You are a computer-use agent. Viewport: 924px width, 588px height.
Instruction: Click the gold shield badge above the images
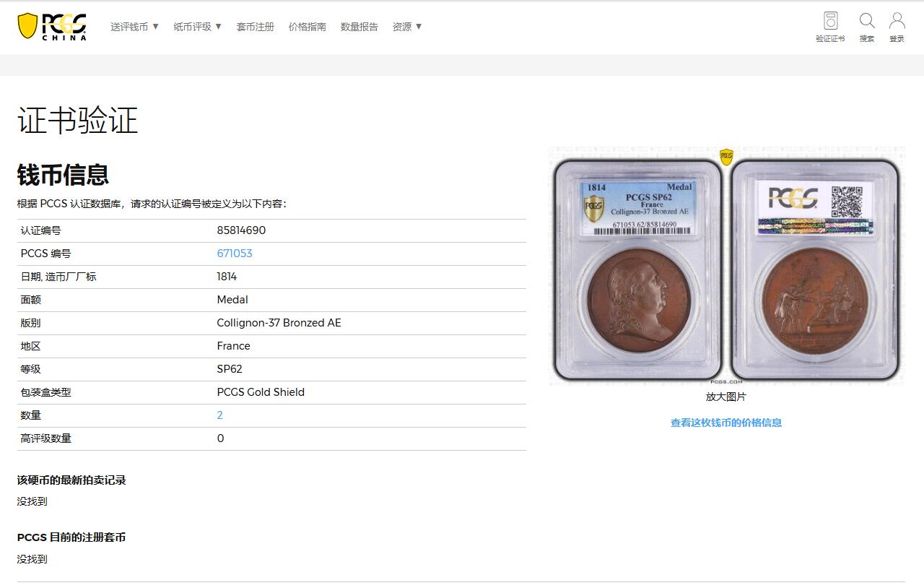[726, 156]
